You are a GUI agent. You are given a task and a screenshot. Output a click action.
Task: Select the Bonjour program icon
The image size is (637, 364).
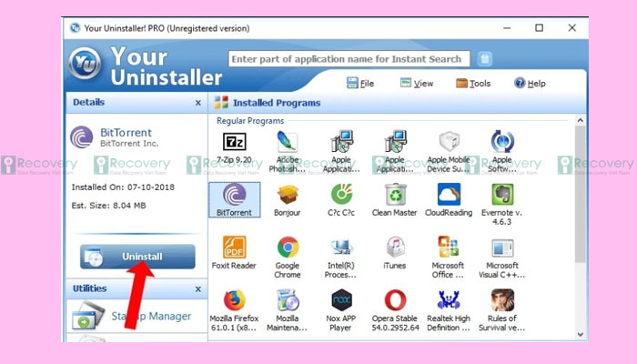(288, 195)
